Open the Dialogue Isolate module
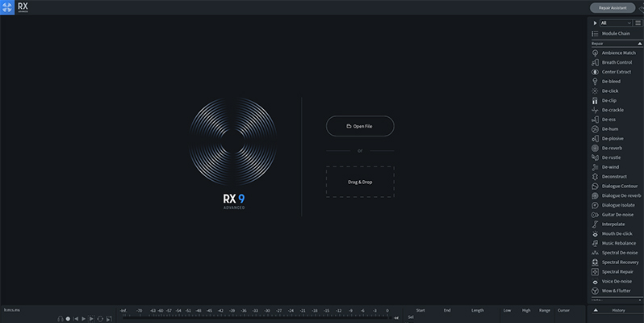 pyautogui.click(x=613, y=205)
